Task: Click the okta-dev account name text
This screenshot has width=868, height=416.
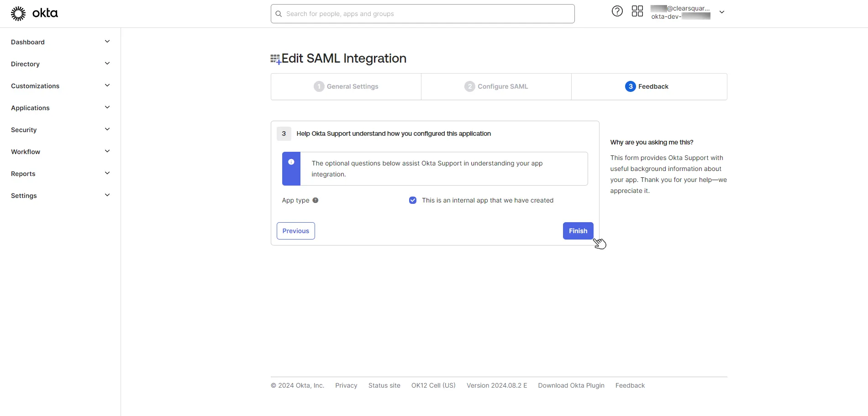Action: [680, 16]
